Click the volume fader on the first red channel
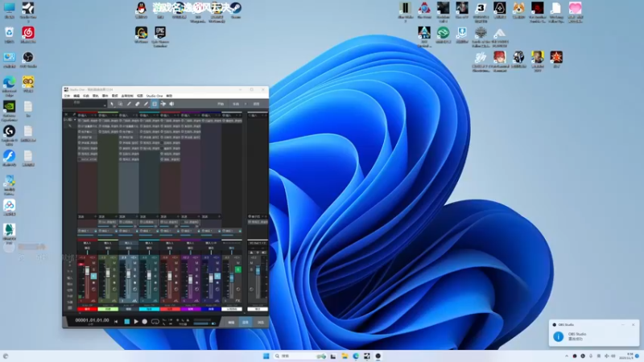Screen dimensions: 644x362 click(87, 270)
